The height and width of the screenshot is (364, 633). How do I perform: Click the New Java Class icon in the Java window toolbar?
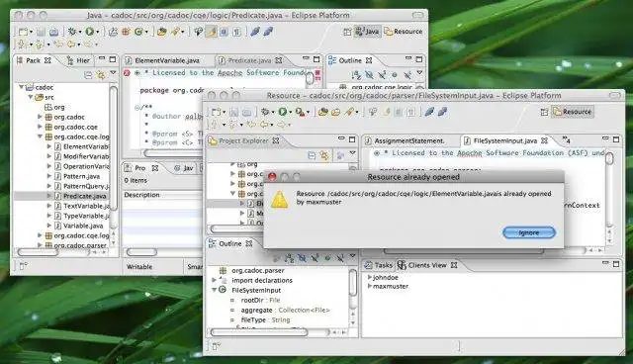pos(138,31)
